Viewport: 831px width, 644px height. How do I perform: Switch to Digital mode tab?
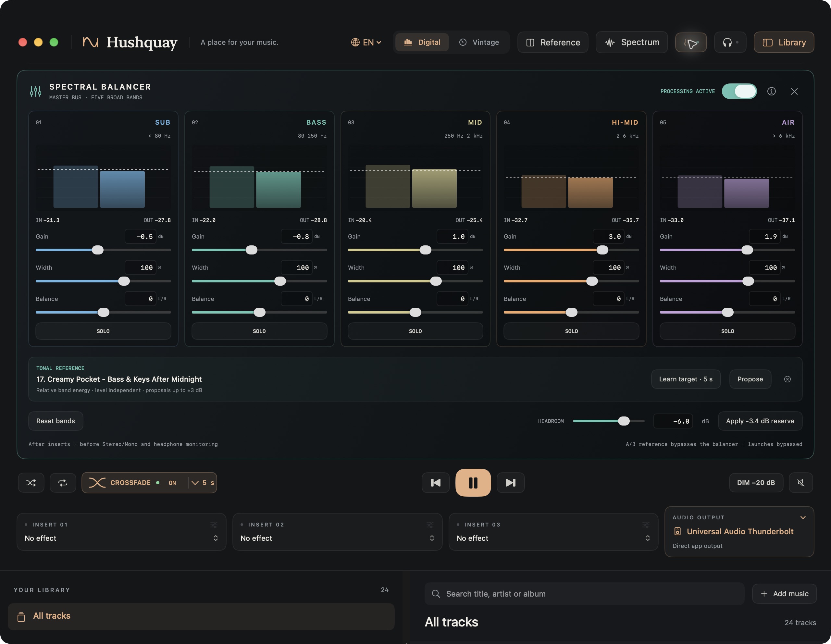422,42
